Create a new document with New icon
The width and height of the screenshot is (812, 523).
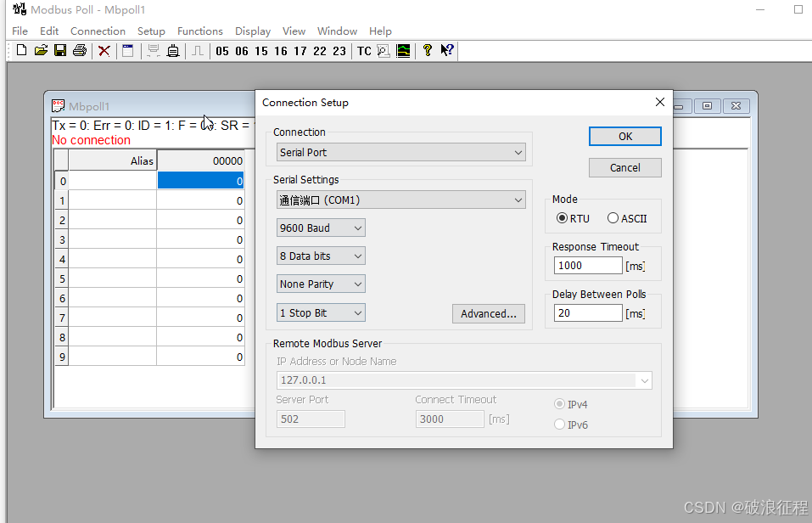(x=21, y=51)
